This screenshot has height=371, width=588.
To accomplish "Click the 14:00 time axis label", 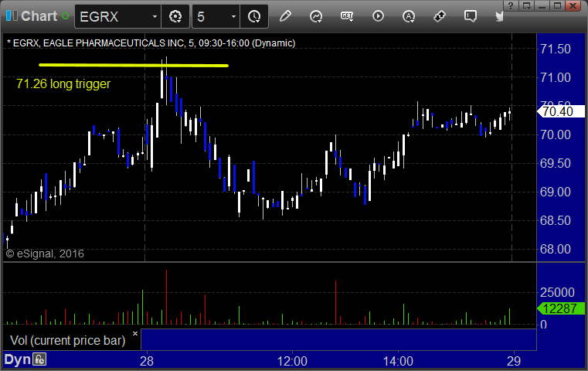I will (x=398, y=361).
